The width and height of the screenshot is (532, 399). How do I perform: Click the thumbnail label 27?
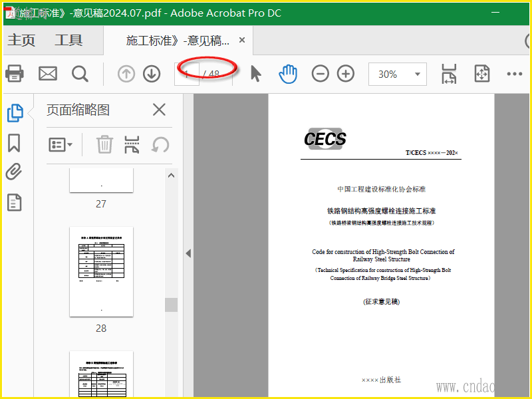click(101, 204)
